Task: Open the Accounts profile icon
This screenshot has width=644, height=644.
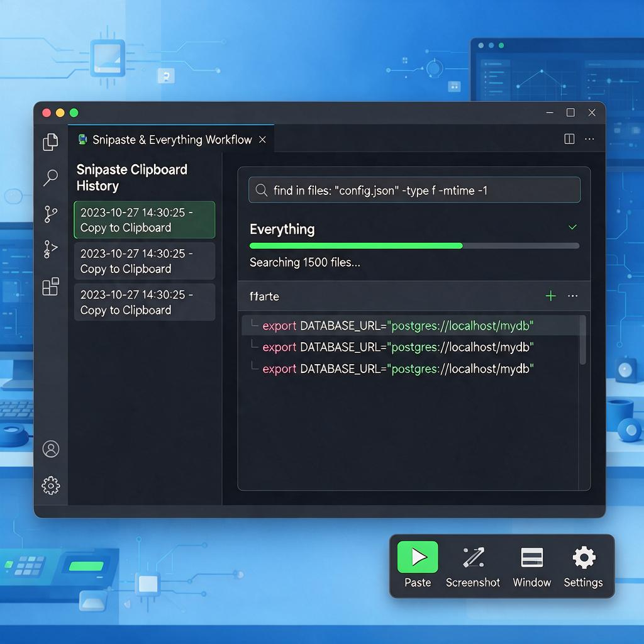Action: click(51, 449)
